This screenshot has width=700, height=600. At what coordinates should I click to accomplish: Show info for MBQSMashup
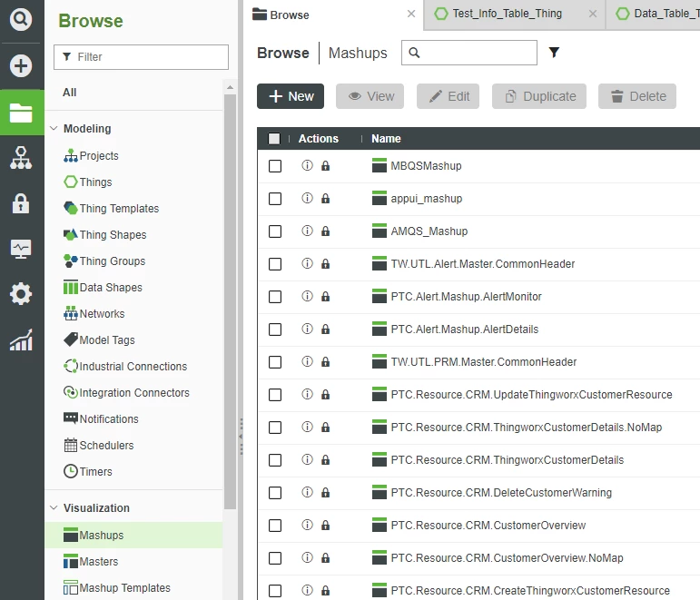tap(307, 165)
